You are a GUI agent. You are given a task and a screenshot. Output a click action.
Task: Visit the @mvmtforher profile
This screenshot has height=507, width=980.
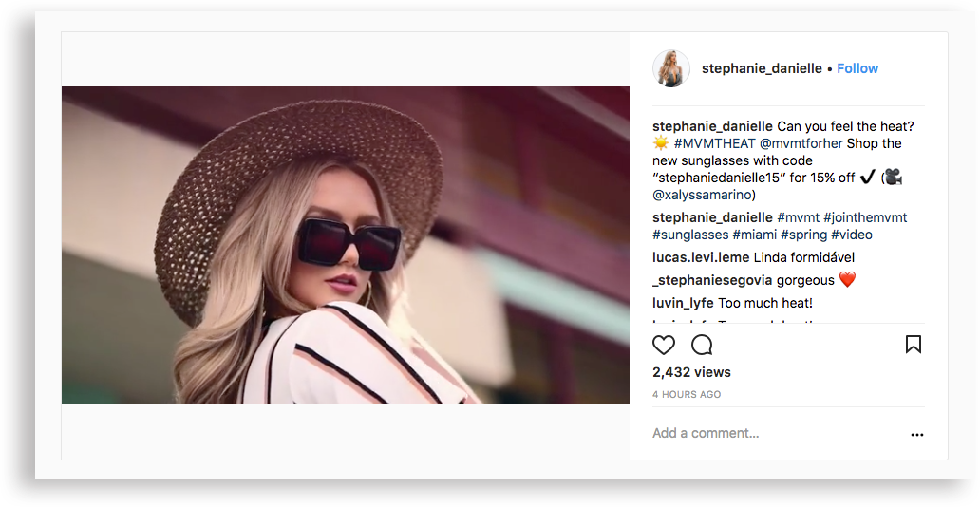[801, 143]
